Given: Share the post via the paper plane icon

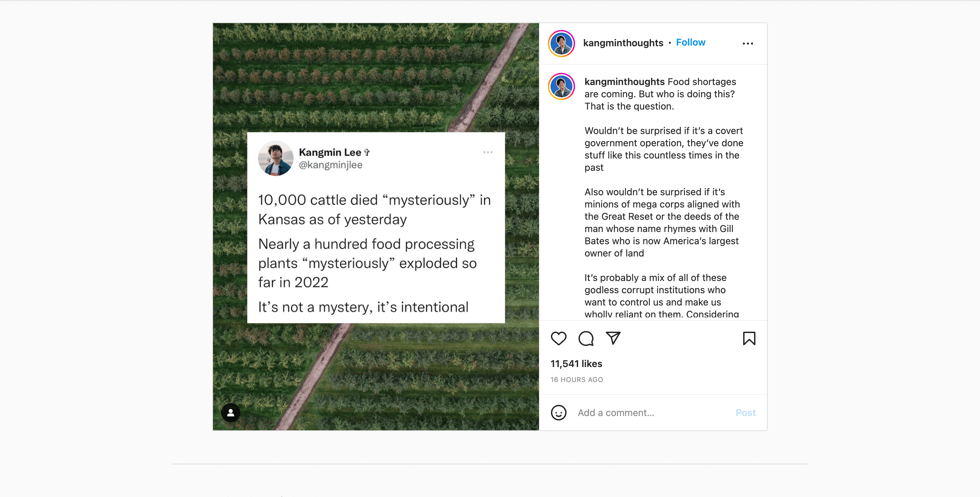Looking at the screenshot, I should [613, 338].
